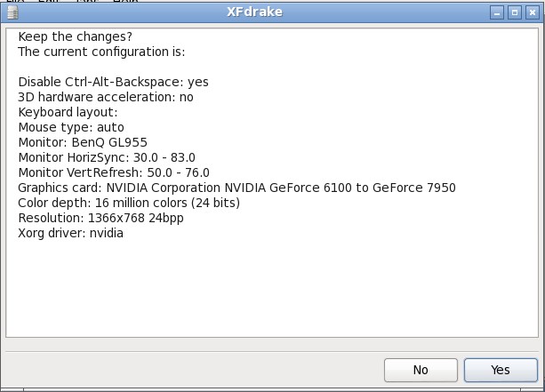
Task: Select 'The current configuration is:' line
Action: click(101, 52)
